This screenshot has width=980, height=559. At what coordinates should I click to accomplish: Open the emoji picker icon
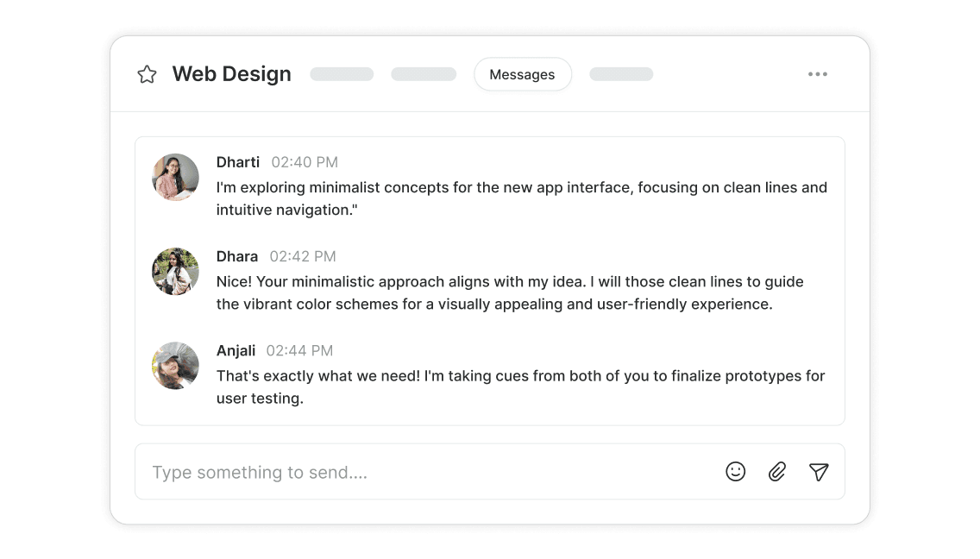[735, 472]
